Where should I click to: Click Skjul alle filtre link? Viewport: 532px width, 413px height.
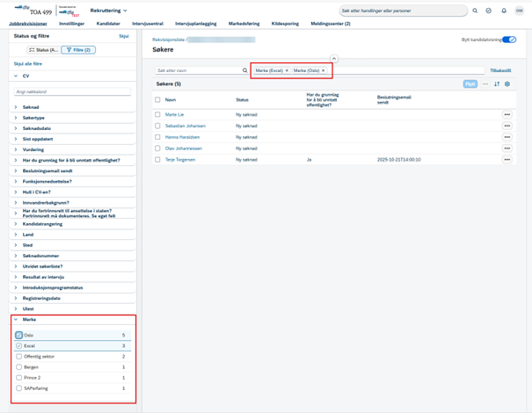(28, 64)
